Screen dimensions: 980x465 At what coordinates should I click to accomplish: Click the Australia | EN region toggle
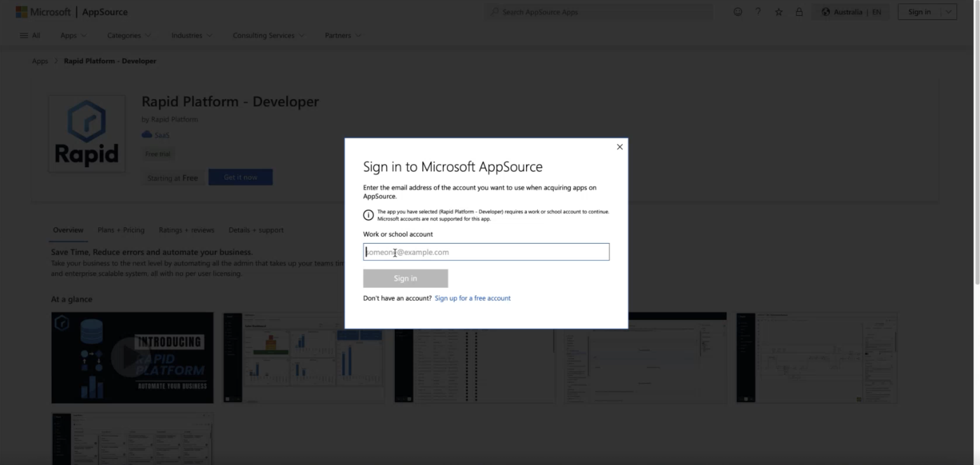tap(852, 11)
